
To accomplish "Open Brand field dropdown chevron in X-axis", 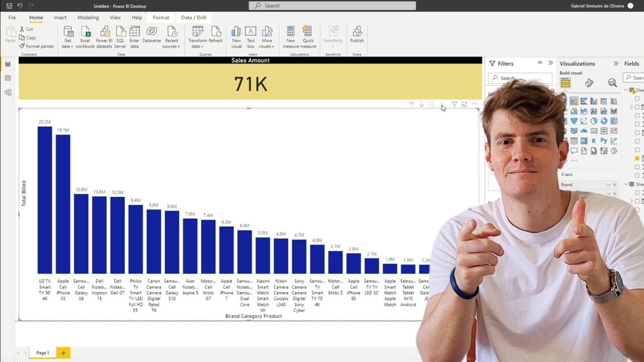I will [x=609, y=185].
